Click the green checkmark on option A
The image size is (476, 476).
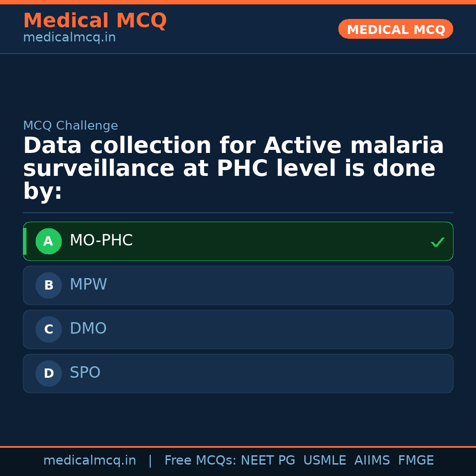pos(437,242)
